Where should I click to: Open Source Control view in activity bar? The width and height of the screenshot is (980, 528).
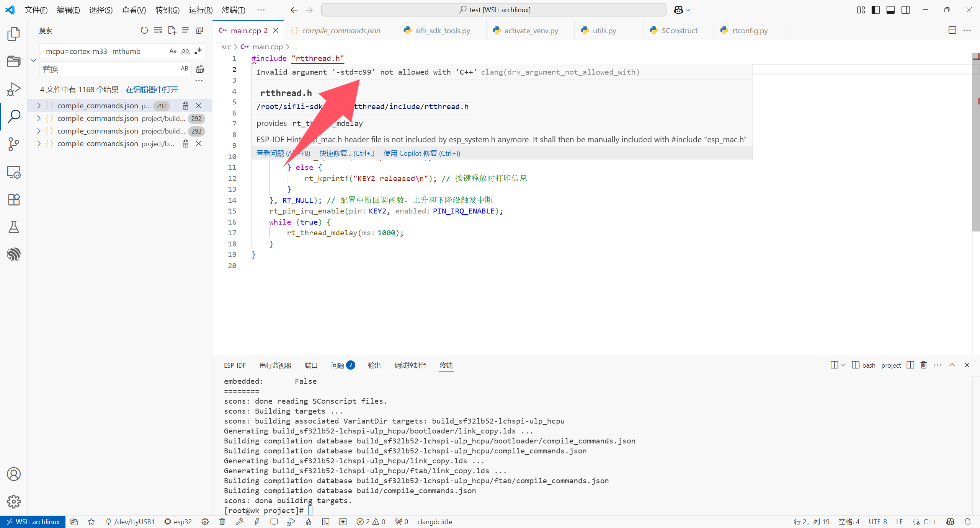pyautogui.click(x=14, y=144)
